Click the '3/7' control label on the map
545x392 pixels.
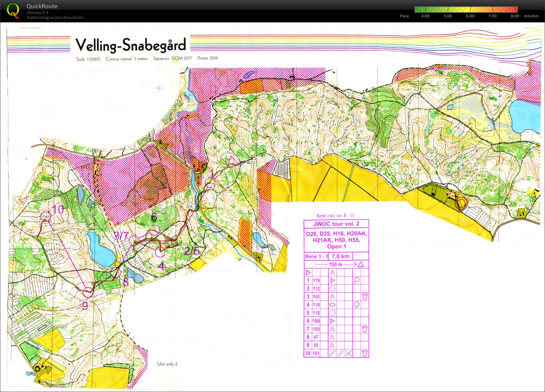122,236
